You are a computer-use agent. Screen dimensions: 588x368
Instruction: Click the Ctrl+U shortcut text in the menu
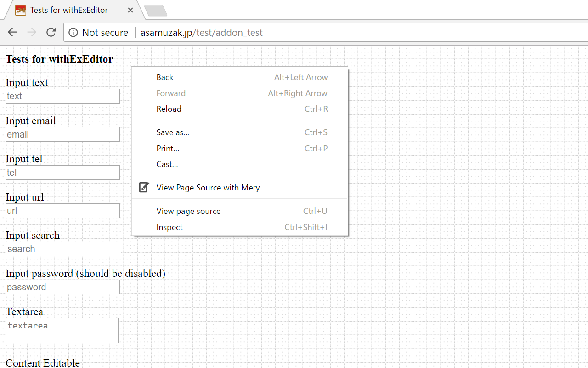315,211
